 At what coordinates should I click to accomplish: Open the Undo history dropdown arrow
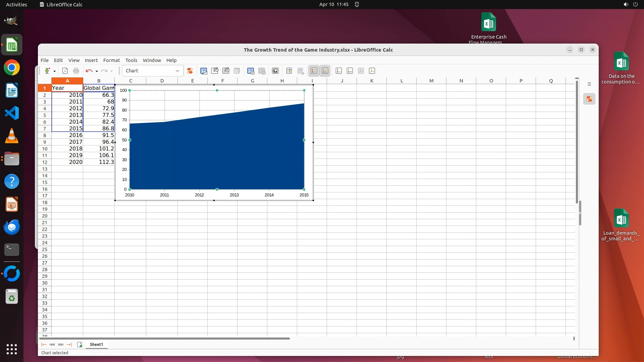pos(97,71)
